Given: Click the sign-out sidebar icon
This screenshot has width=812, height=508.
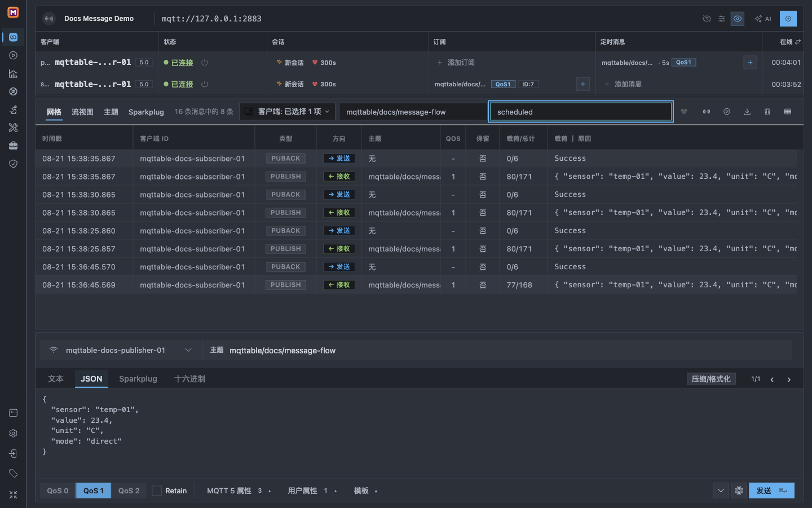Looking at the screenshot, I should pyautogui.click(x=14, y=454).
